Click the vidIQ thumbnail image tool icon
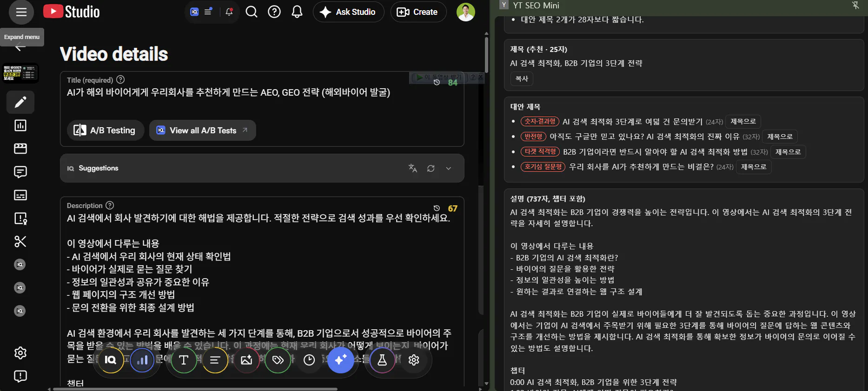 [246, 360]
